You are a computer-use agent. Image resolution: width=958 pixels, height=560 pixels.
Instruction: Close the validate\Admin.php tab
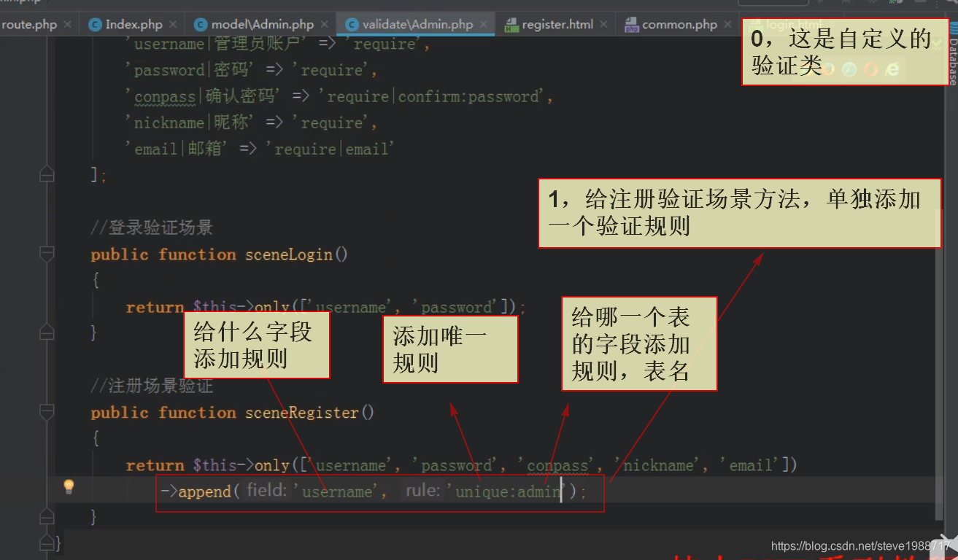(484, 24)
